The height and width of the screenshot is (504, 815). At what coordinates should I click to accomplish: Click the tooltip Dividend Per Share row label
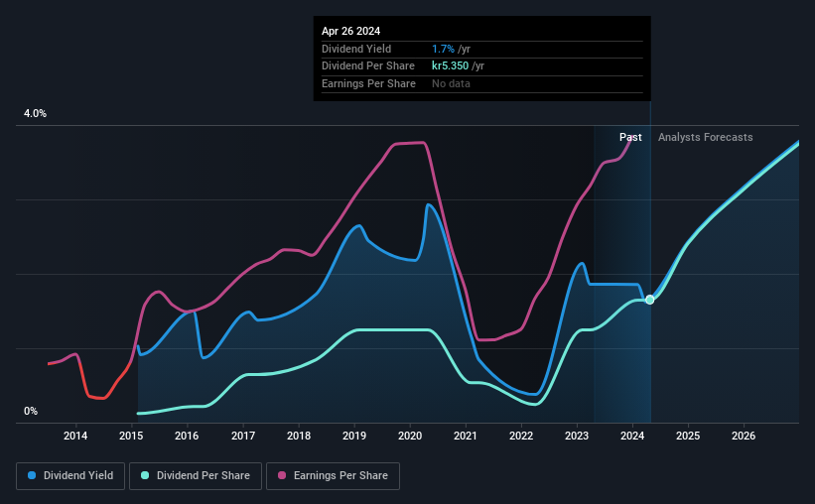368,66
